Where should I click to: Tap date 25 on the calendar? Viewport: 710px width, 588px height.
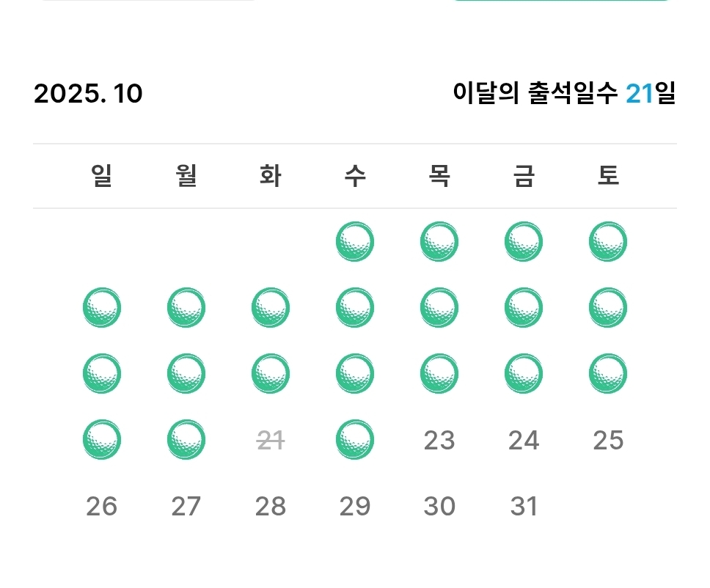click(x=608, y=440)
